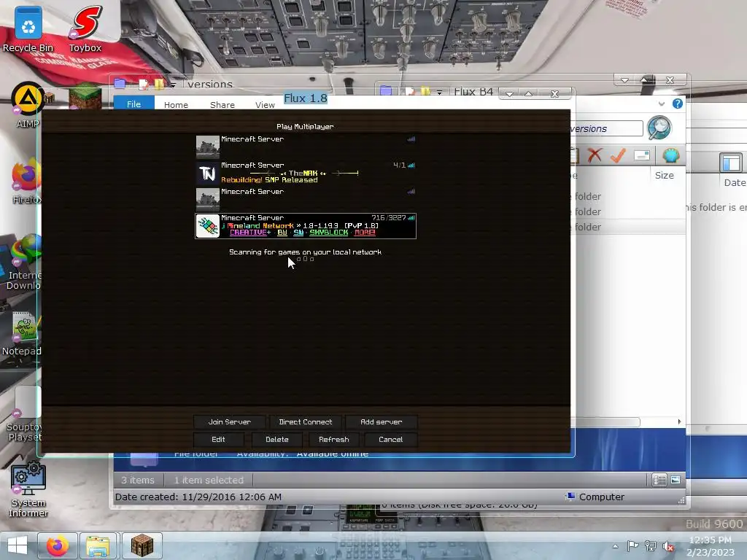Open the Windows Start button
Image resolution: width=747 pixels, height=560 pixels.
click(18, 545)
